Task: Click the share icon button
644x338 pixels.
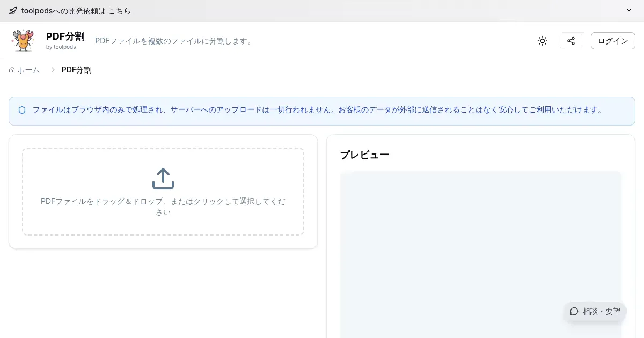Action: click(x=571, y=41)
